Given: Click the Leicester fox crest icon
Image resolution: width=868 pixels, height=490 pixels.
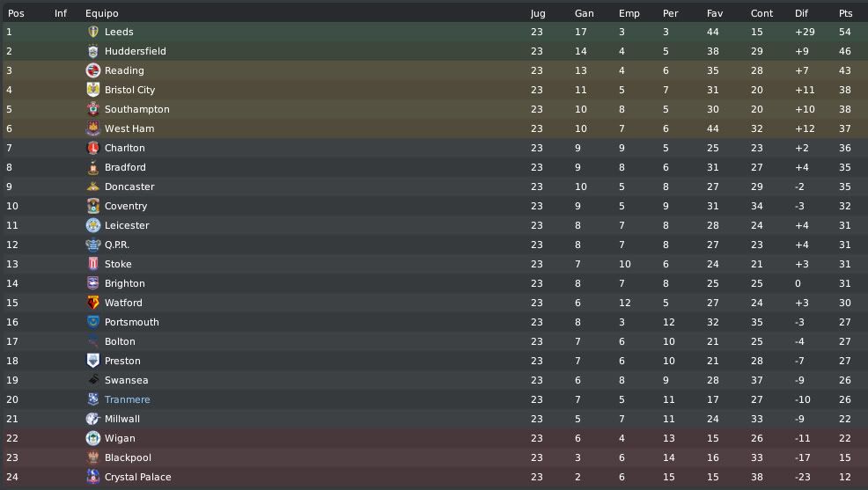Looking at the screenshot, I should 93,225.
